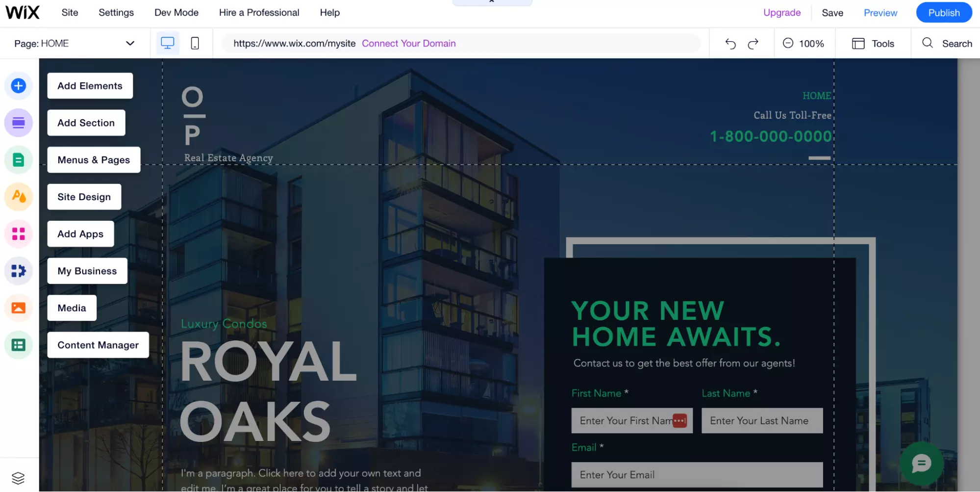Click the Publish button
Image resolution: width=980 pixels, height=492 pixels.
click(944, 13)
